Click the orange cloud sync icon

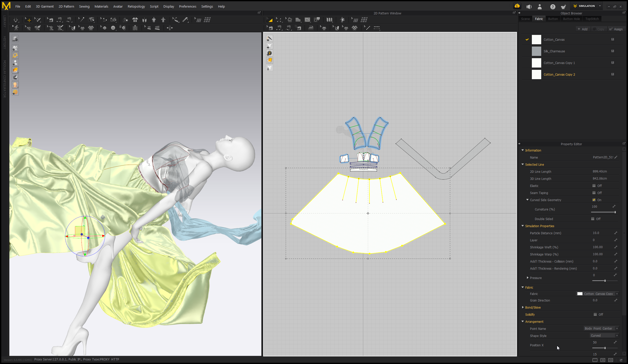pyautogui.click(x=517, y=6)
